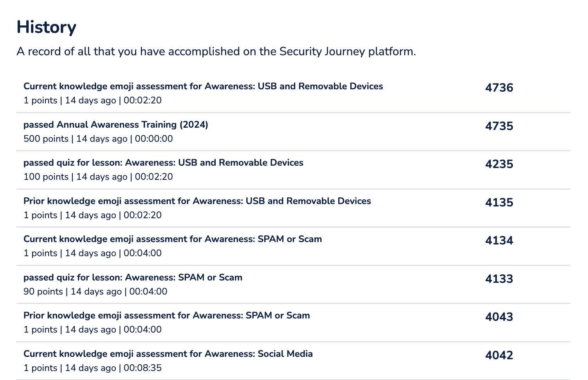
Task: Click the 90 points details line
Action: click(96, 291)
